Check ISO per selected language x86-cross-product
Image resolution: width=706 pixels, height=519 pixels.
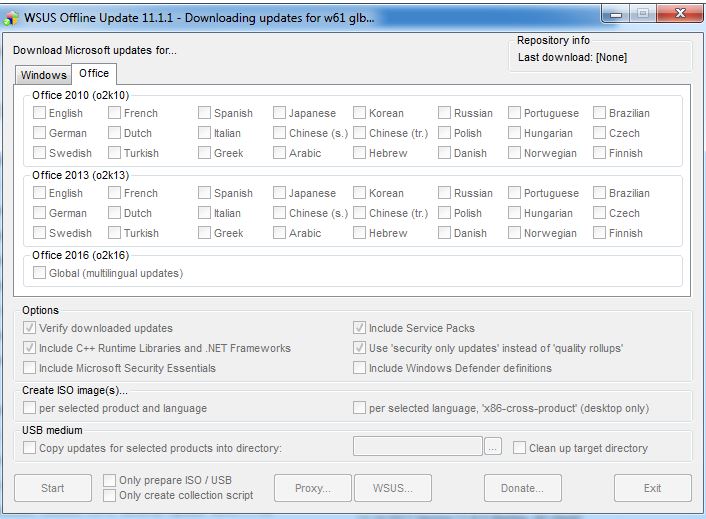pos(359,408)
